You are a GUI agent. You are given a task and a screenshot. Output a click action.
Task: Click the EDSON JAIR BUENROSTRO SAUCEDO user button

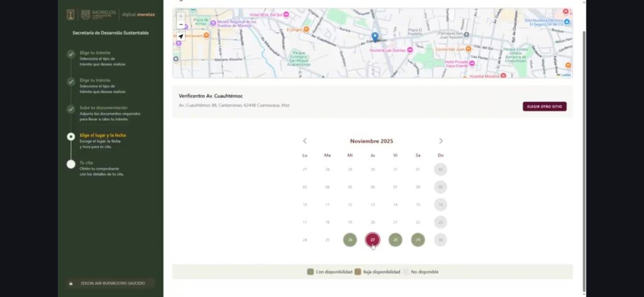coord(113,283)
